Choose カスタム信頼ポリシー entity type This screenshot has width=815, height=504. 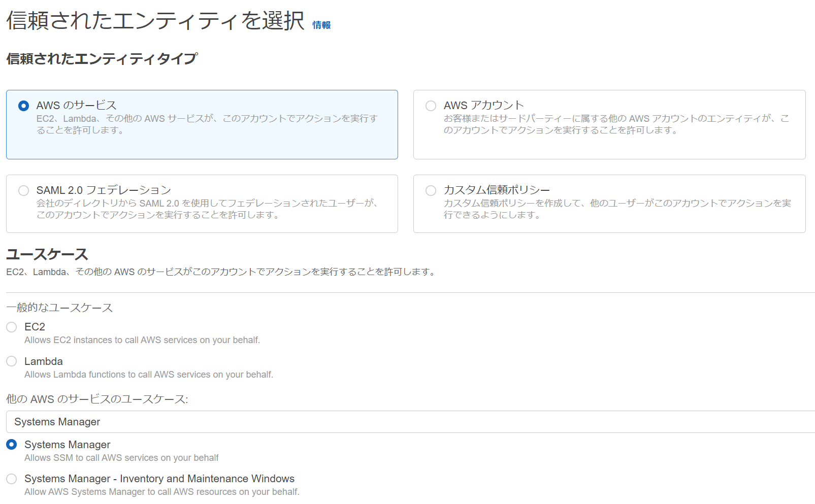[431, 190]
